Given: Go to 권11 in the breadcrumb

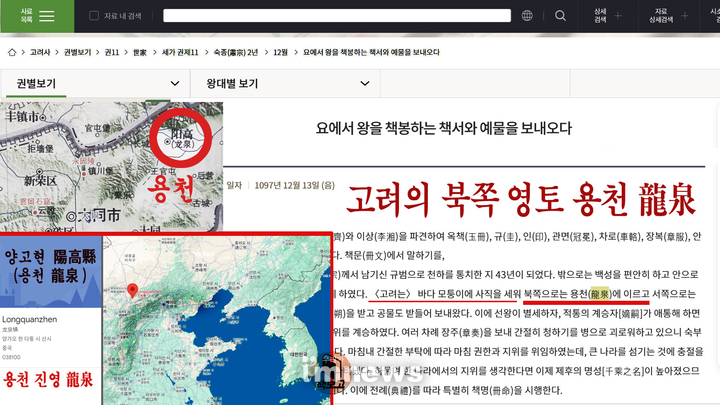Looking at the screenshot, I should pyautogui.click(x=112, y=51).
